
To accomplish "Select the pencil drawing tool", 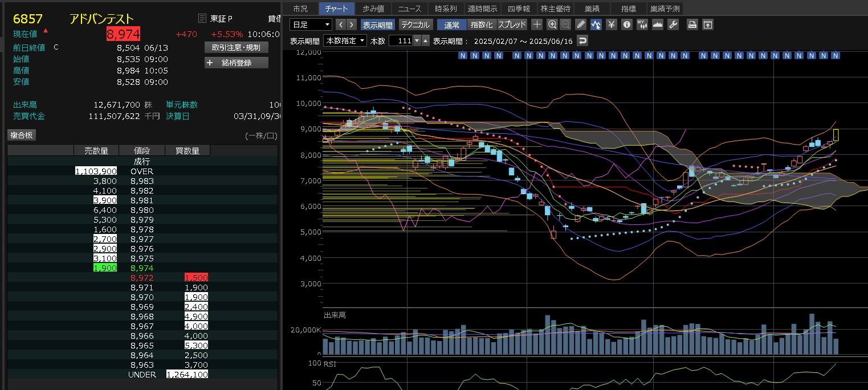I will 581,24.
